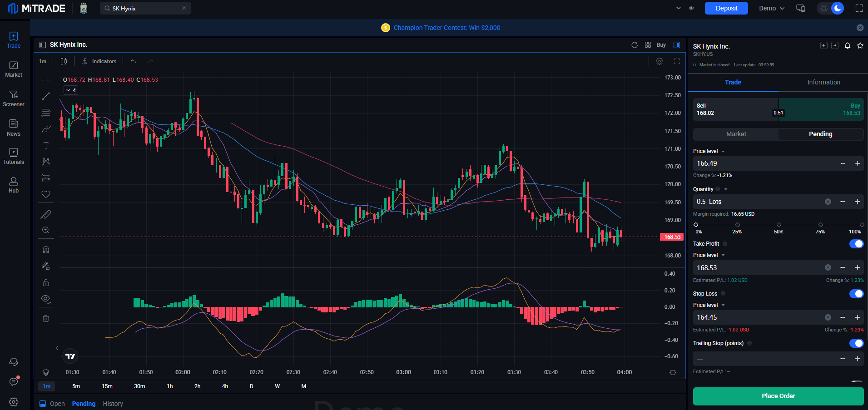The image size is (868, 410).
Task: Select the crosshair cursor tool
Action: click(x=46, y=80)
